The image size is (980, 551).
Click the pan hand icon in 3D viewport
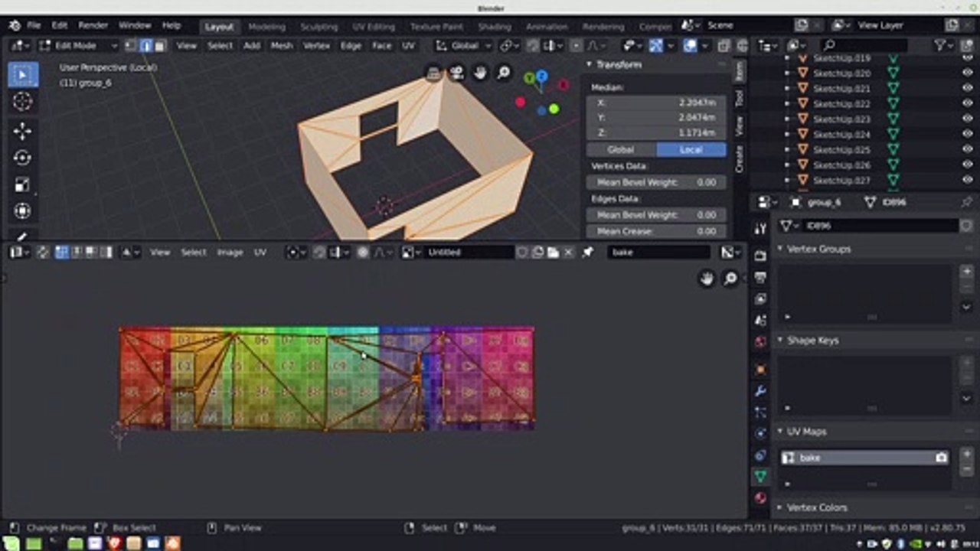[480, 73]
